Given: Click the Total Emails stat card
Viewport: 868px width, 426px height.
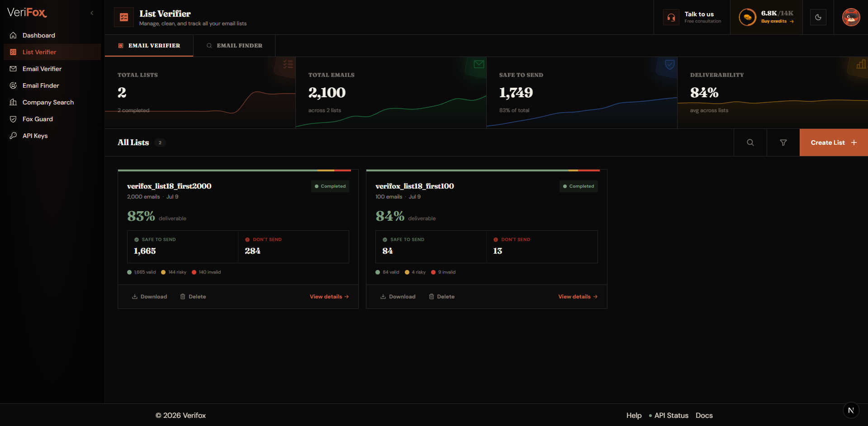Looking at the screenshot, I should (391, 93).
